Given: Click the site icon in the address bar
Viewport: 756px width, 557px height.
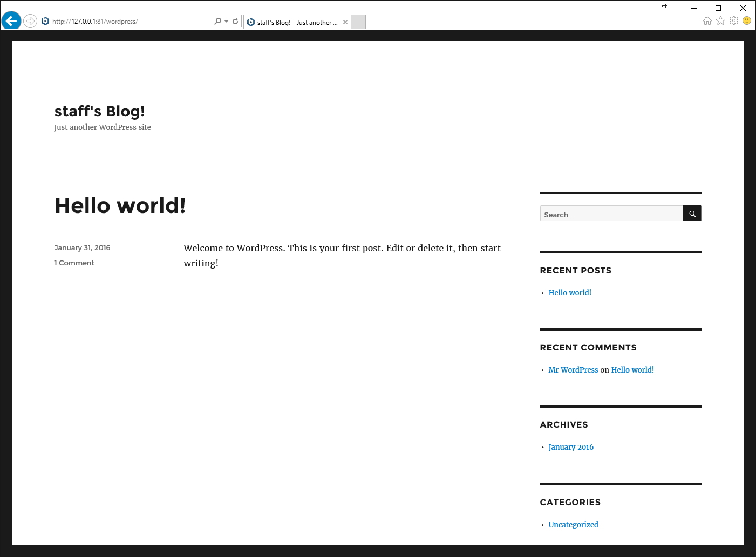Looking at the screenshot, I should [45, 22].
